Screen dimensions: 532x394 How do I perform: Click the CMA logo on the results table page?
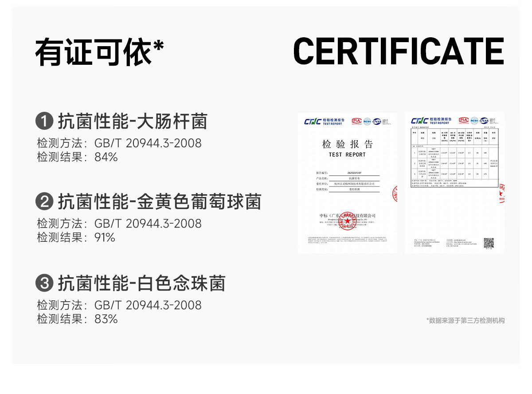tap(464, 120)
